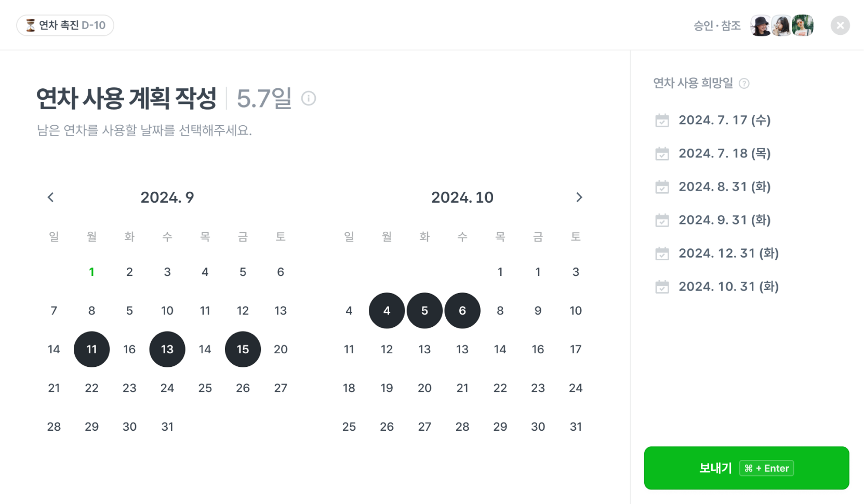Click the 연차 촉진 D-10 badge
The width and height of the screenshot is (864, 504).
tap(65, 25)
